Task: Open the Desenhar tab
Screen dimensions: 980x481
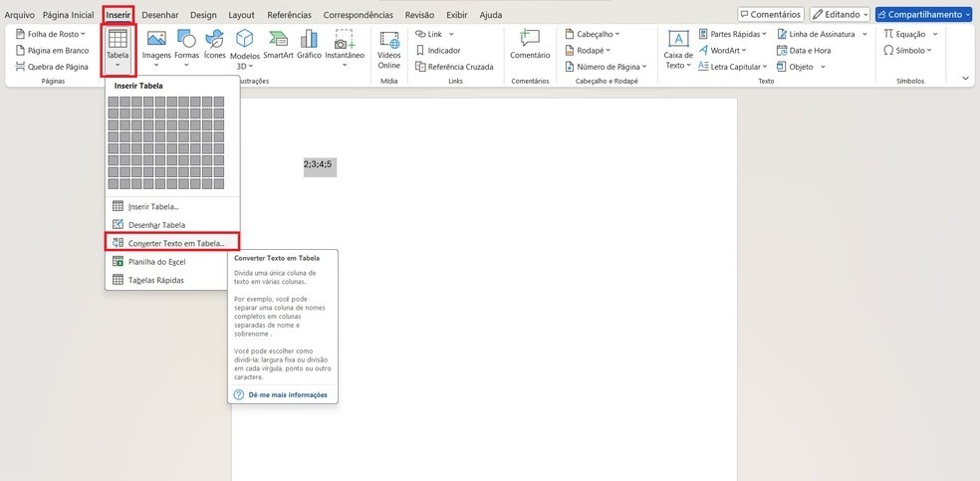Action: 160,15
